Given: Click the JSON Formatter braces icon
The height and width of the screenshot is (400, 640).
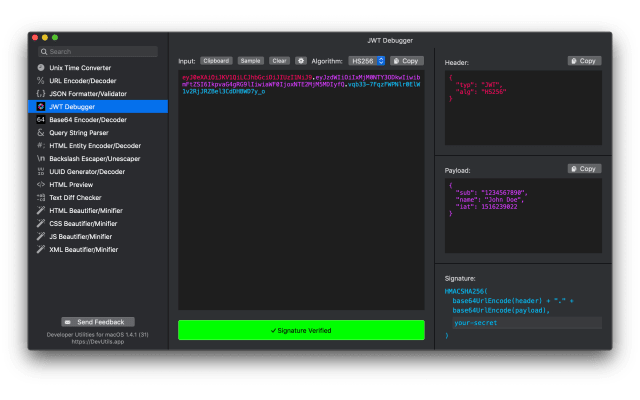Looking at the screenshot, I should point(41,94).
